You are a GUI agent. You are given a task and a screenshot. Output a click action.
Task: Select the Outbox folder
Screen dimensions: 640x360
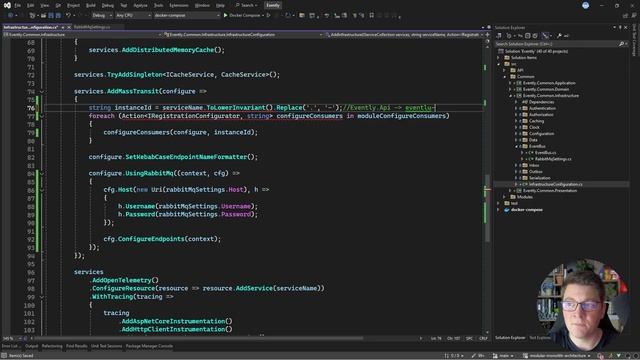[535, 172]
